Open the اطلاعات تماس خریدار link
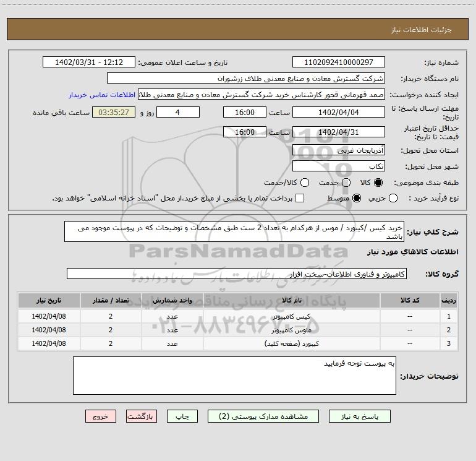Image resolution: width=476 pixels, height=461 pixels. 102,95
